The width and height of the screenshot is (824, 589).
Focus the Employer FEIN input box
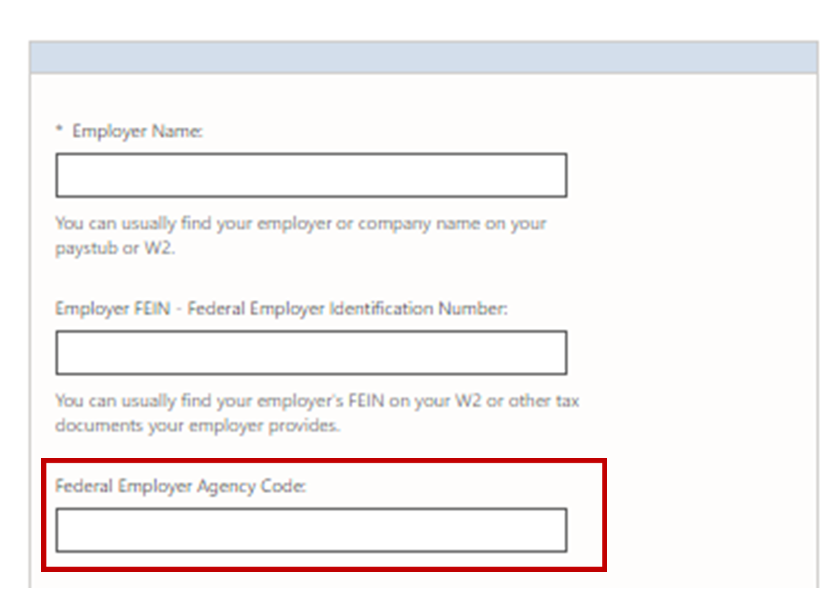pos(311,353)
